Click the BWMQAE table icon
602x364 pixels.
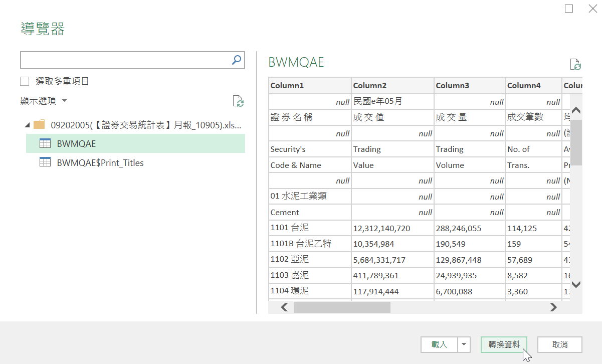pyautogui.click(x=45, y=143)
